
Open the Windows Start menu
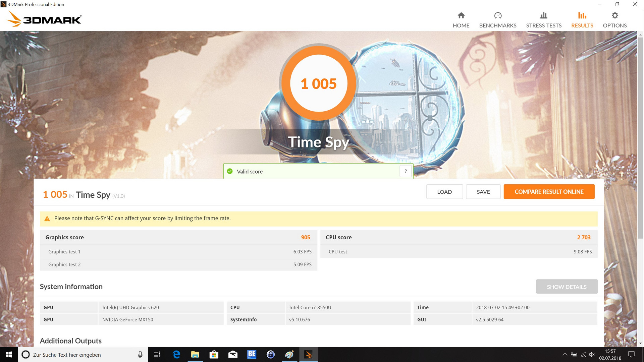click(9, 355)
